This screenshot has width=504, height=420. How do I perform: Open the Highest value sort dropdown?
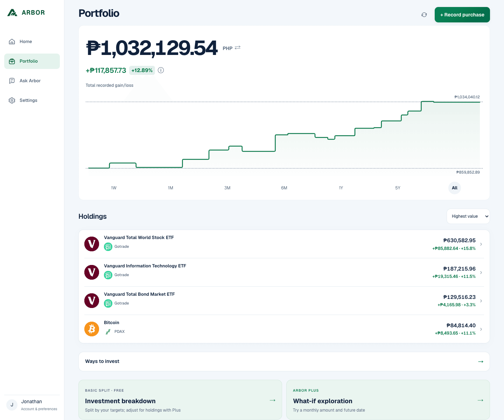click(468, 216)
